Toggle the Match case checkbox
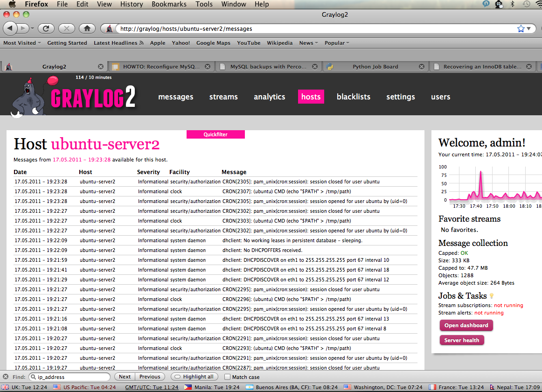Image resolution: width=542 pixels, height=392 pixels. [227, 377]
